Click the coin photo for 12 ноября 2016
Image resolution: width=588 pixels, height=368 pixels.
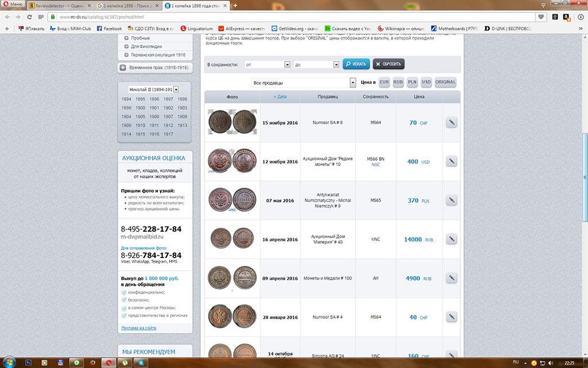[x=232, y=162]
